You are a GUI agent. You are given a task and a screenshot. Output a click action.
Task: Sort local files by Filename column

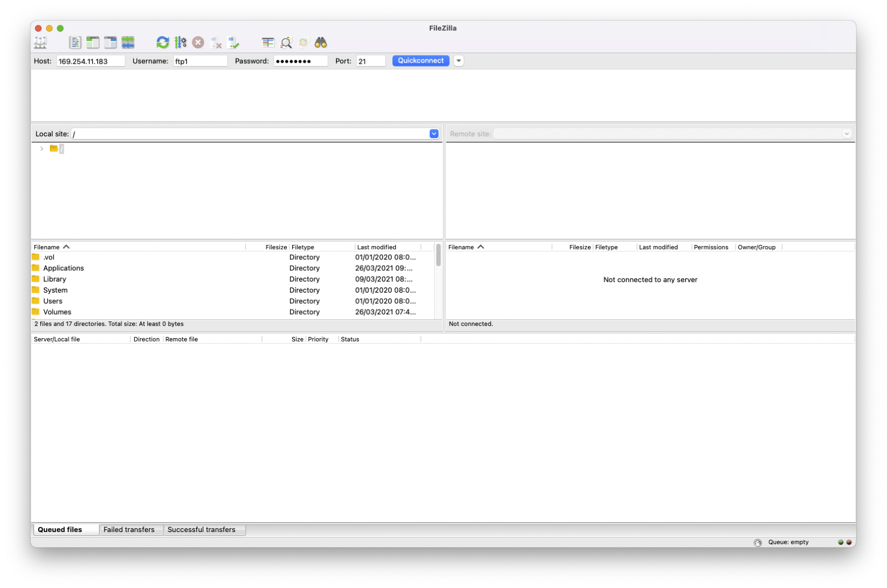138,247
